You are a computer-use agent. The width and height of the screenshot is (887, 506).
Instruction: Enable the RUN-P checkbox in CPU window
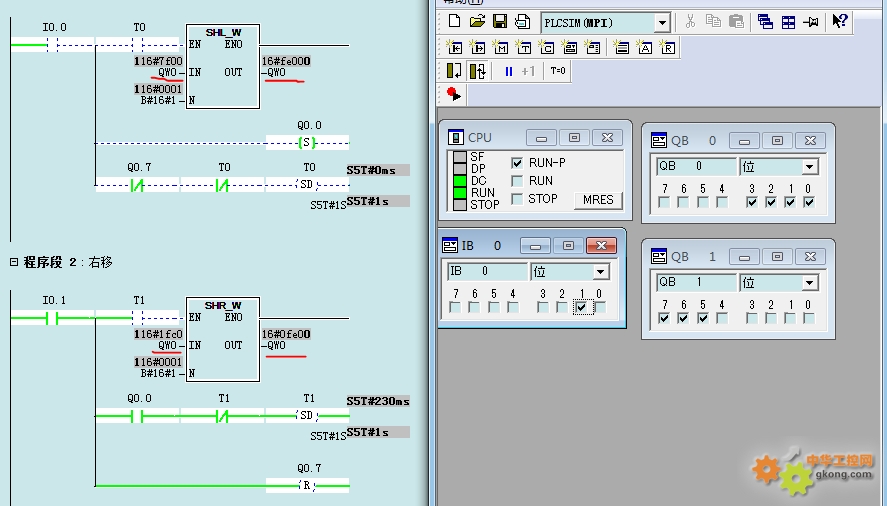(x=516, y=163)
